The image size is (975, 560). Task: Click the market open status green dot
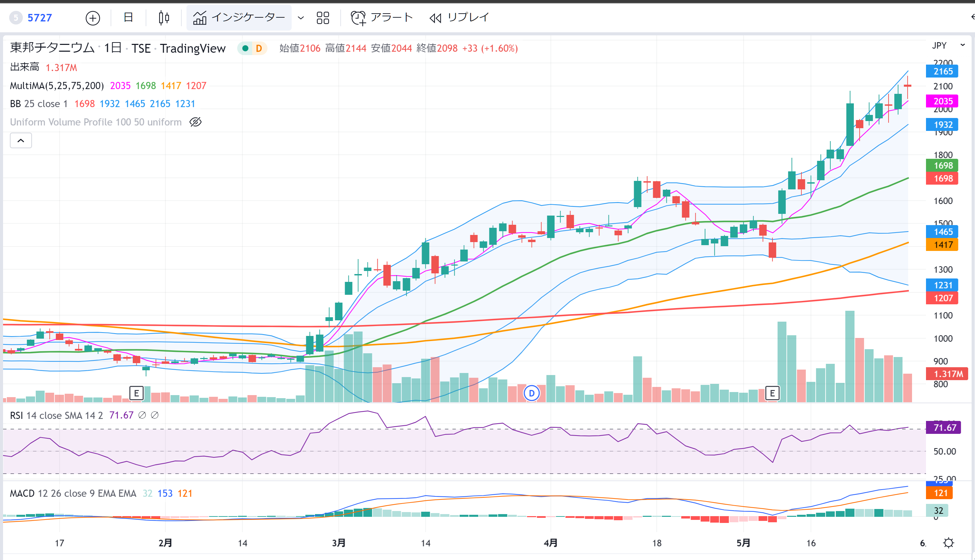pos(245,49)
